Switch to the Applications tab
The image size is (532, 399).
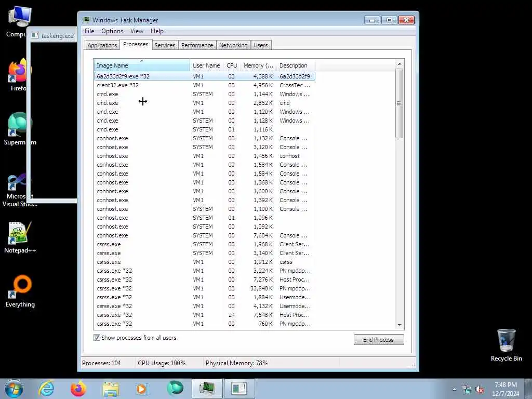click(102, 45)
